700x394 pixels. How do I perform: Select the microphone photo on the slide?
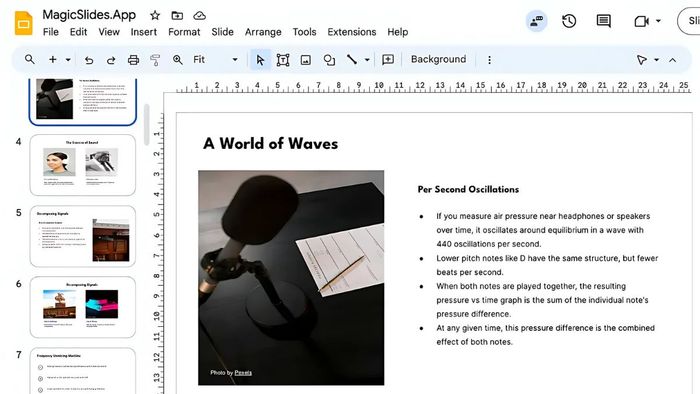point(291,278)
